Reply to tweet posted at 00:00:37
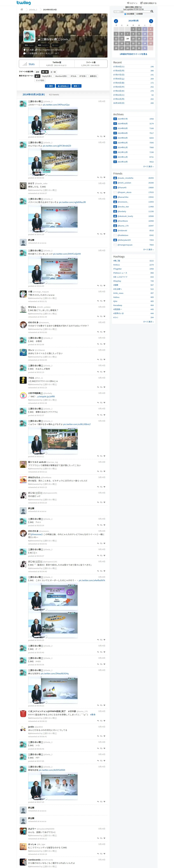The width and height of the screenshot is (174, 868). 98,136
